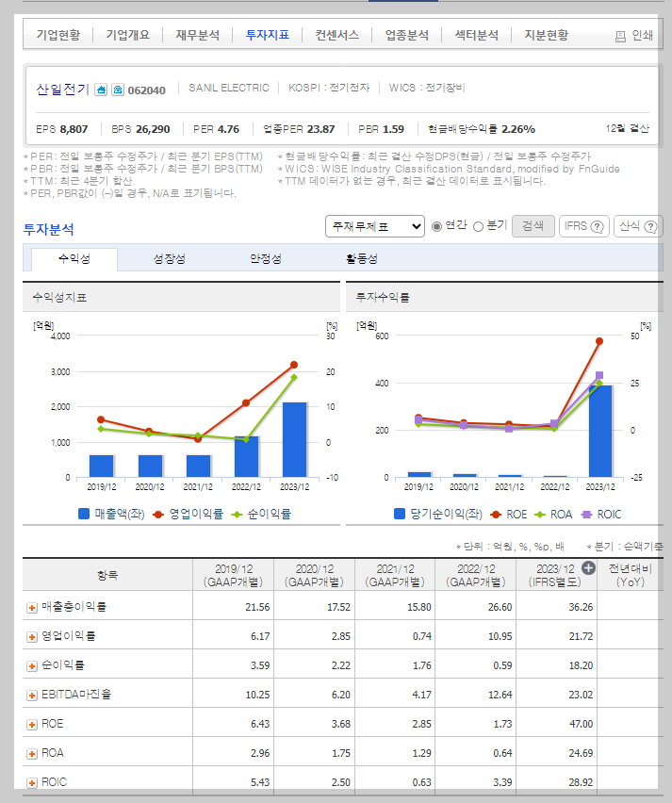Toggle the red ROE legend marker
The height and width of the screenshot is (803, 672).
tap(496, 515)
